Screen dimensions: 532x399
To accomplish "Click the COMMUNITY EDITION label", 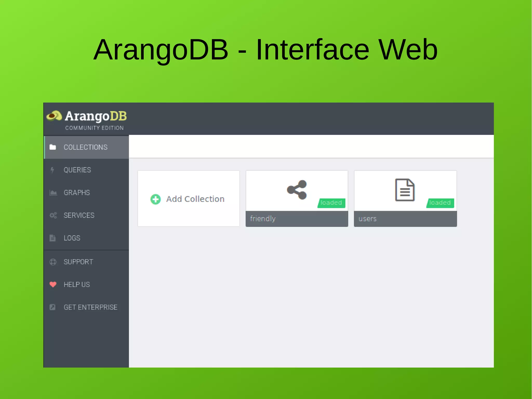I will click(95, 128).
